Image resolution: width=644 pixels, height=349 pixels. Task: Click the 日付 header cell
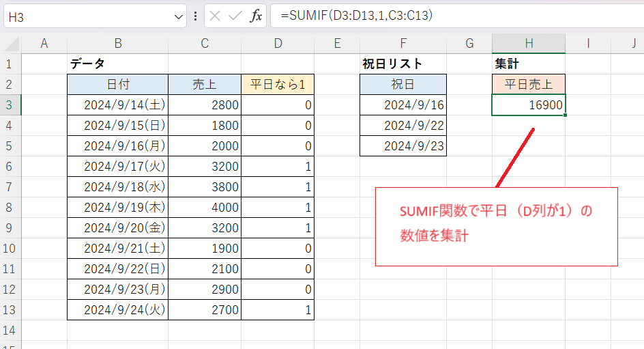pos(118,85)
